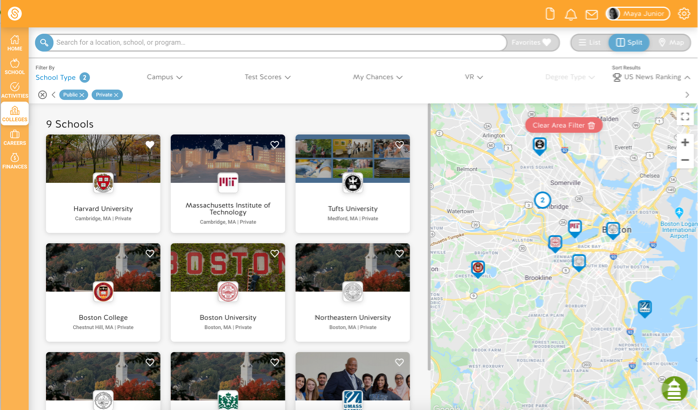The height and width of the screenshot is (410, 698).
Task: Click the Northeastern seal on its card
Action: (353, 292)
